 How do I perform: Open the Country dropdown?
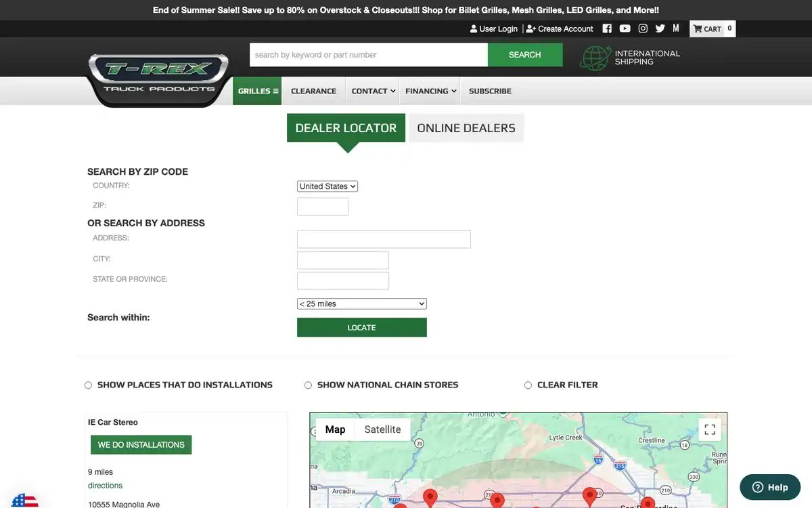point(328,186)
